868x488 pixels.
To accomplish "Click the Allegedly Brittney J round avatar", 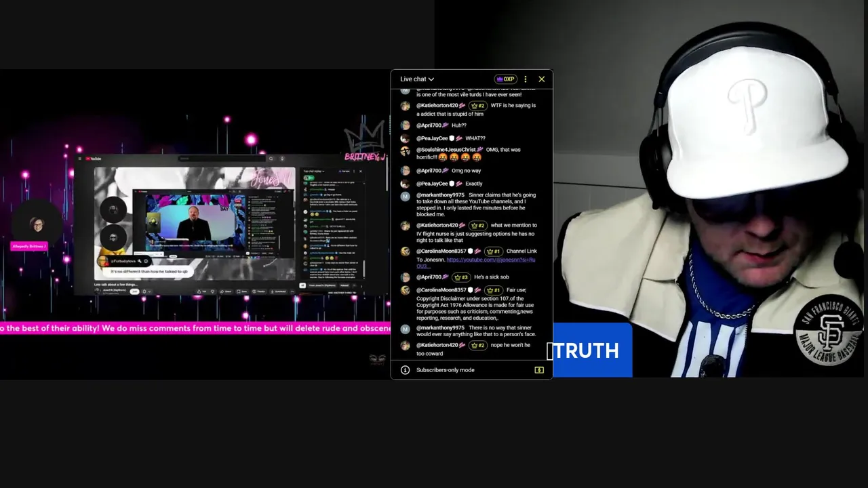I will pos(37,225).
